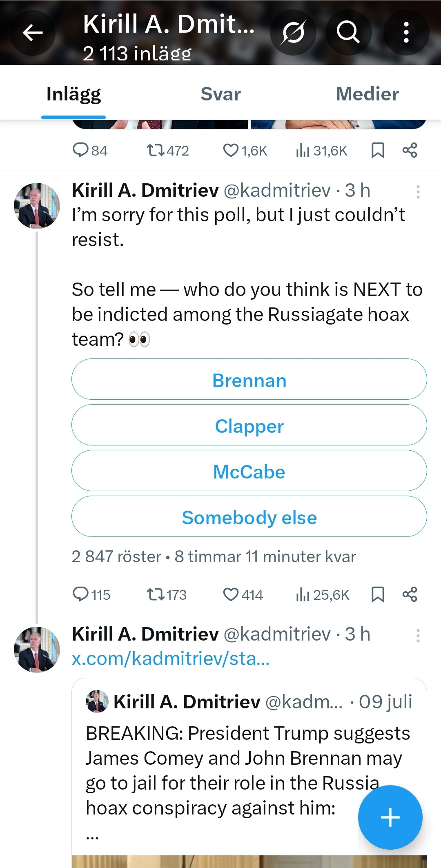Switch to the Svar tab
Viewport: 441px width, 868px height.
220,94
